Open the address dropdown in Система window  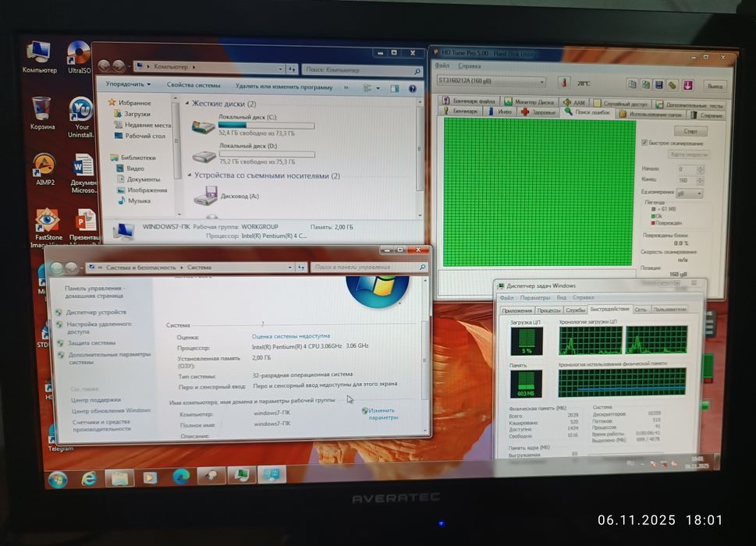click(289, 267)
